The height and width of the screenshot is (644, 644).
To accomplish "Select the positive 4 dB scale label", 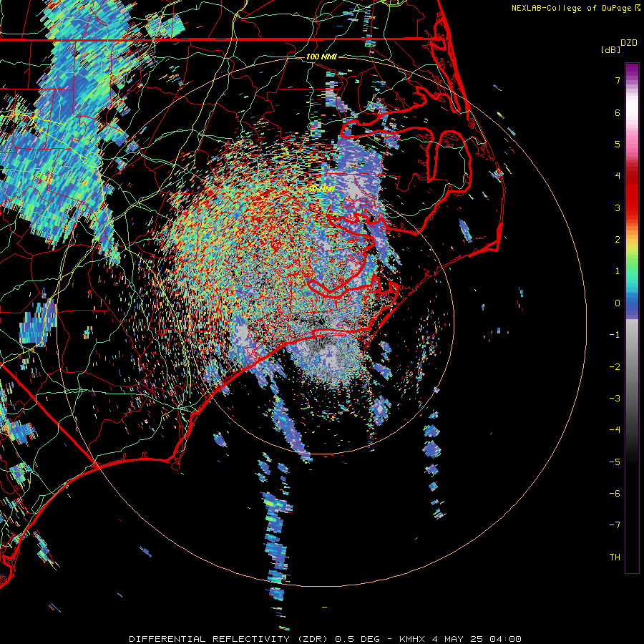I will coord(618,176).
